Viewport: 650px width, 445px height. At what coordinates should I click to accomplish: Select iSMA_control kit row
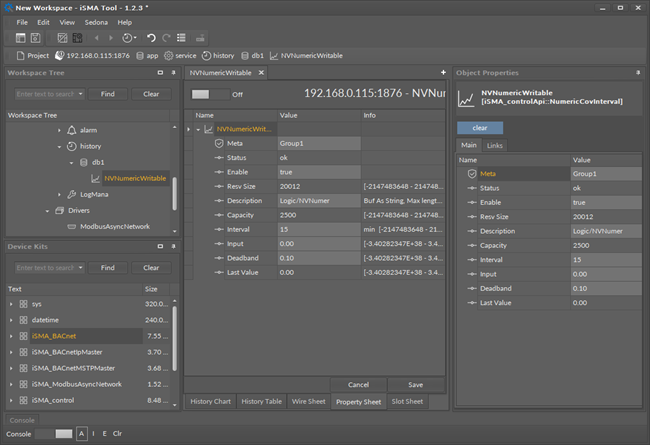pyautogui.click(x=89, y=400)
